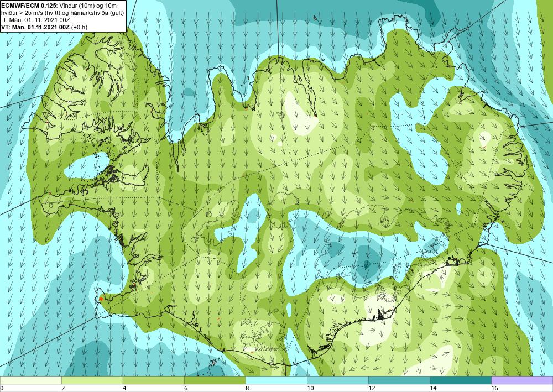This screenshot has width=553, height=392.
Task: Click the legend scale label '16'
Action: pyautogui.click(x=494, y=388)
